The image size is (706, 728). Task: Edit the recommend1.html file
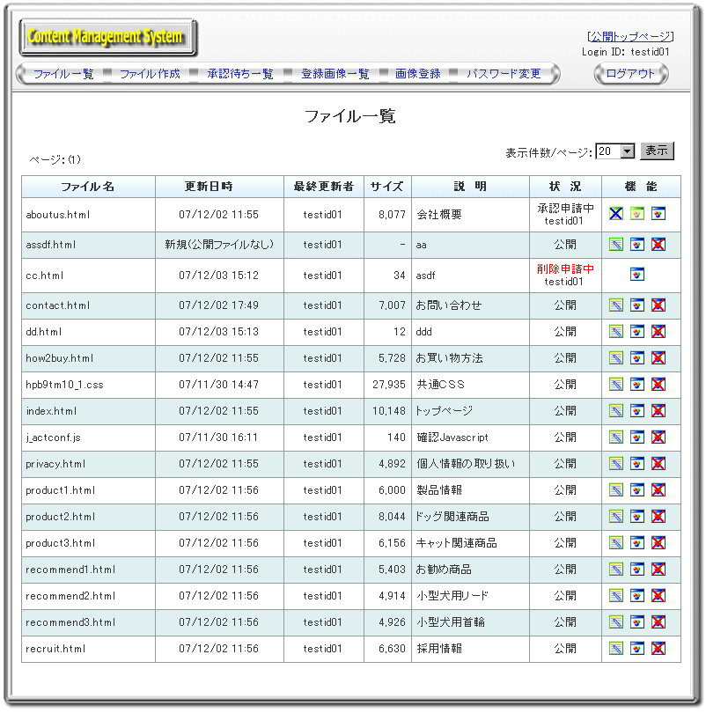point(616,570)
